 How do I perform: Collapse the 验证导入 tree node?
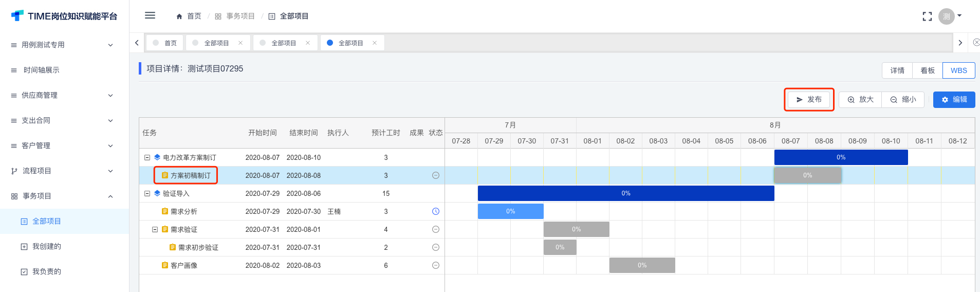pos(147,193)
